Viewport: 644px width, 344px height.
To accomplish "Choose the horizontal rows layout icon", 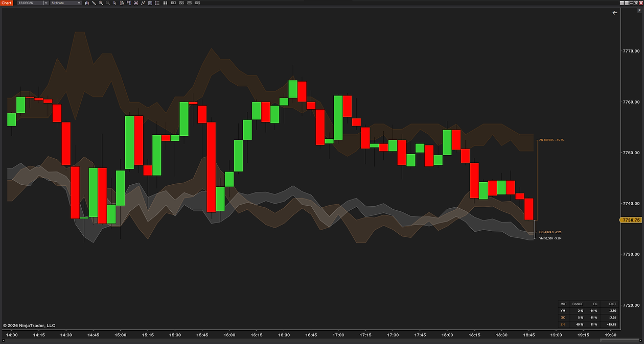I will 189,3.
